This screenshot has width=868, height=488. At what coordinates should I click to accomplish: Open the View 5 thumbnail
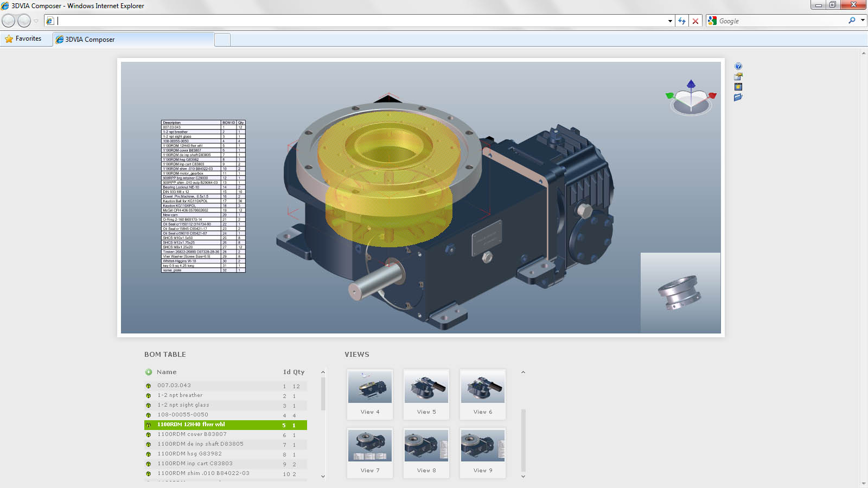tap(426, 394)
